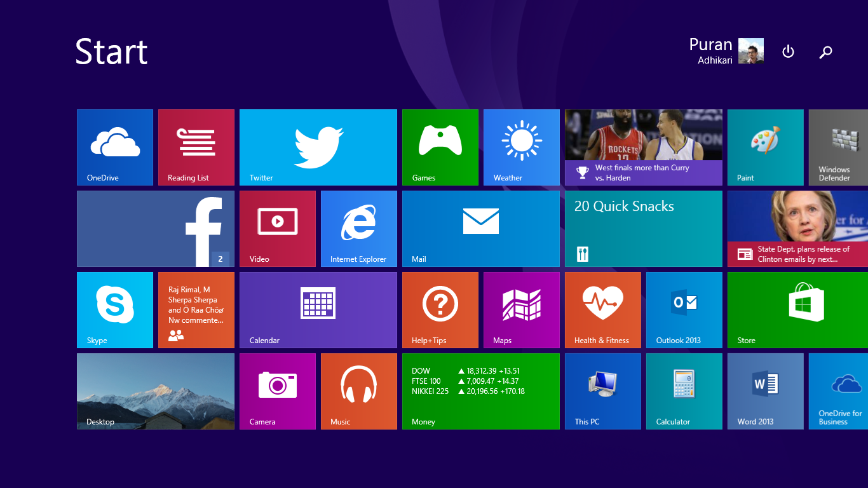868x488 pixels.
Task: Open This PC tile
Action: tap(603, 391)
